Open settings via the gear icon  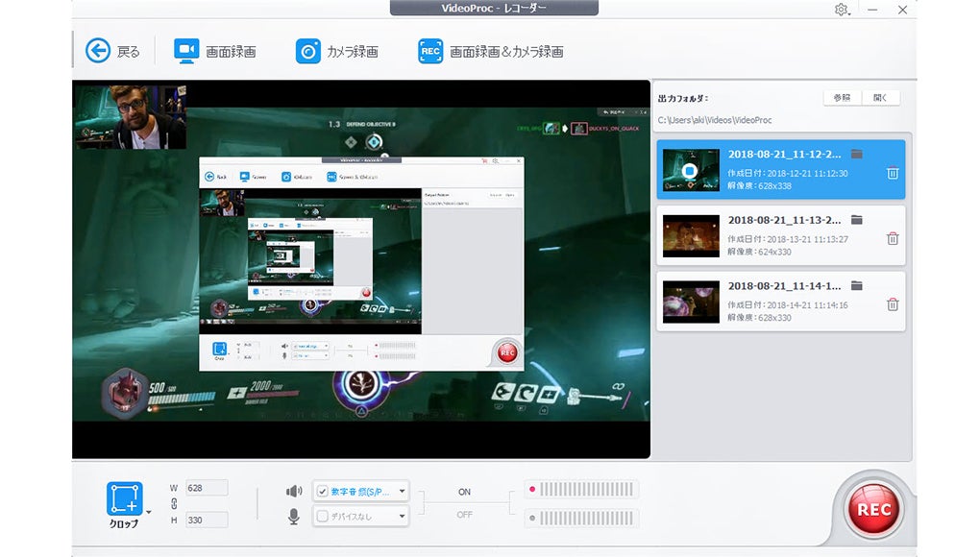coord(842,10)
